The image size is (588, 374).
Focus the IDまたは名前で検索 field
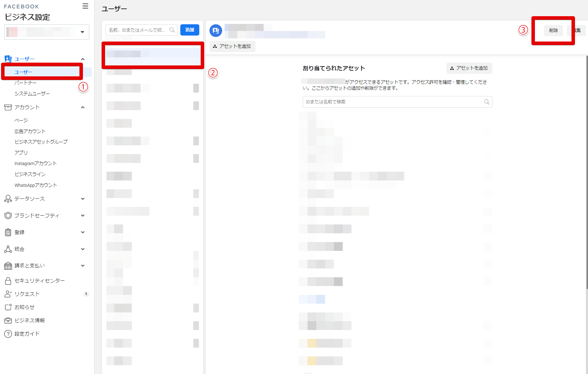[x=397, y=102]
